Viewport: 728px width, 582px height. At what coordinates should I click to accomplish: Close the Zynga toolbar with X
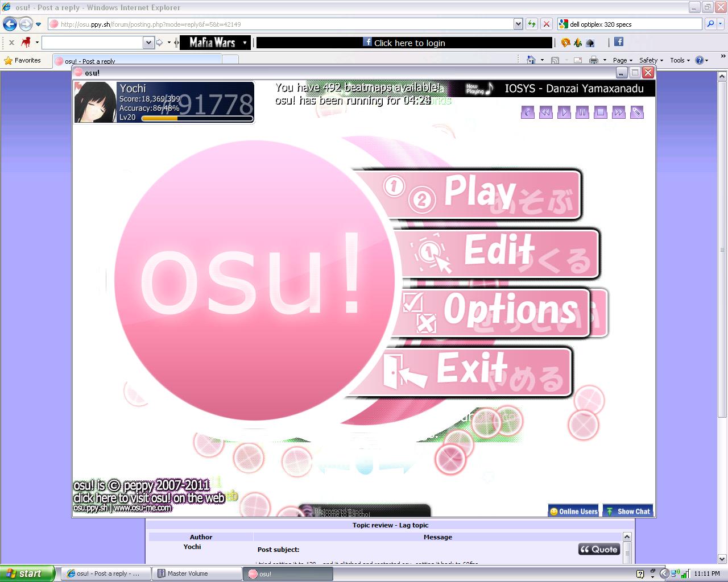coord(11,42)
